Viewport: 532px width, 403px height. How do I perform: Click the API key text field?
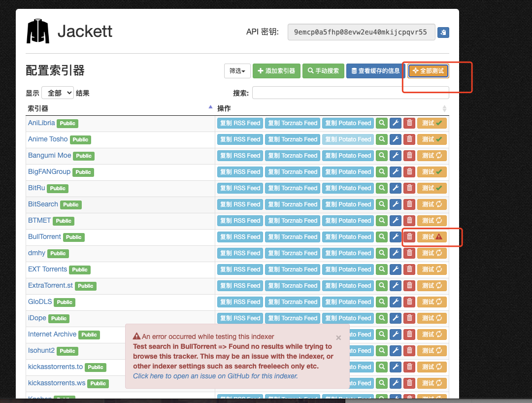(x=362, y=32)
